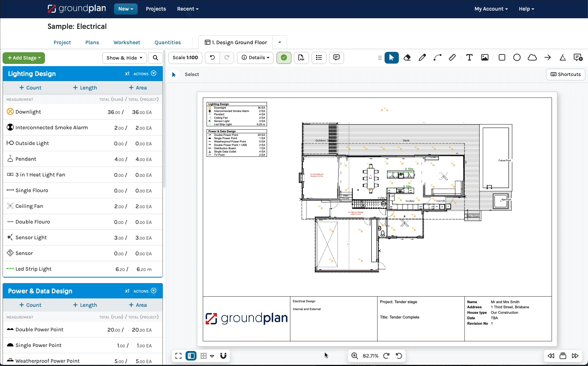Go to the next plan page
The width and height of the screenshot is (588, 366).
point(575,356)
